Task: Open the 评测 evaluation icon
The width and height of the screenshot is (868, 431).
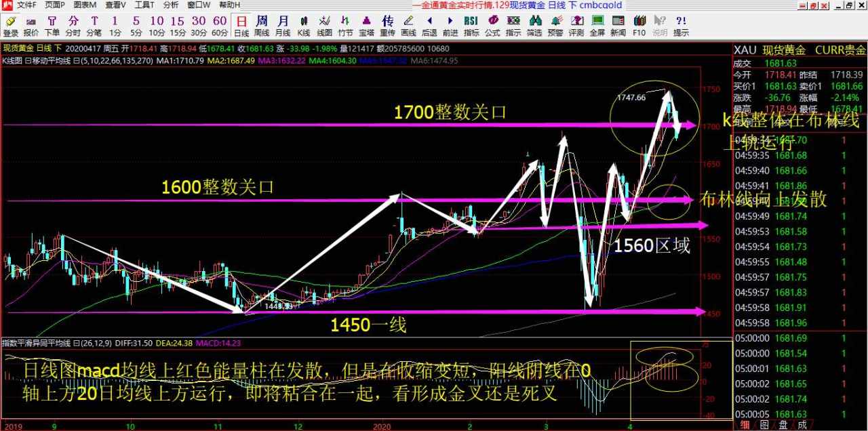Action: (x=576, y=26)
